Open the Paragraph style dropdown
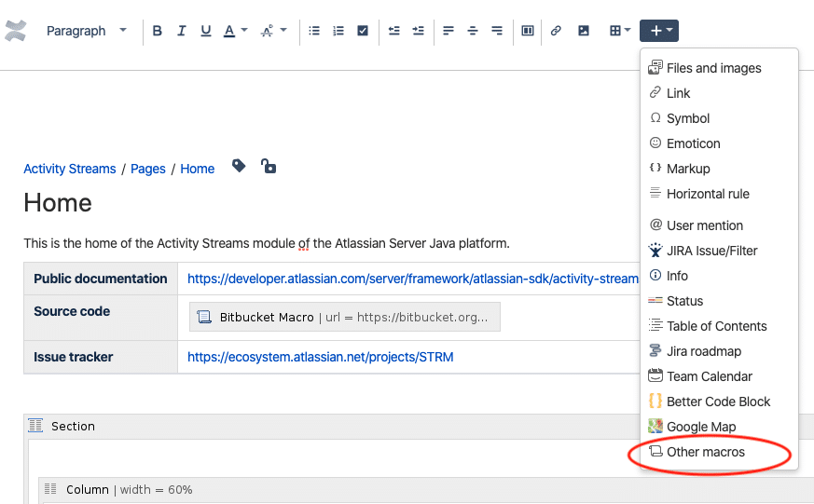This screenshot has height=504, width=814. tap(87, 31)
